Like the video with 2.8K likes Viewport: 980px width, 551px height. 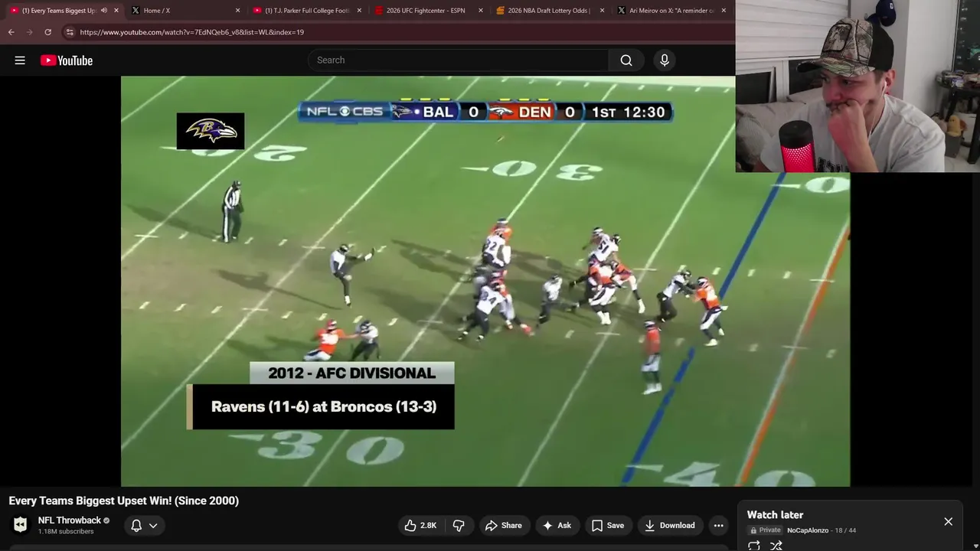pyautogui.click(x=420, y=526)
